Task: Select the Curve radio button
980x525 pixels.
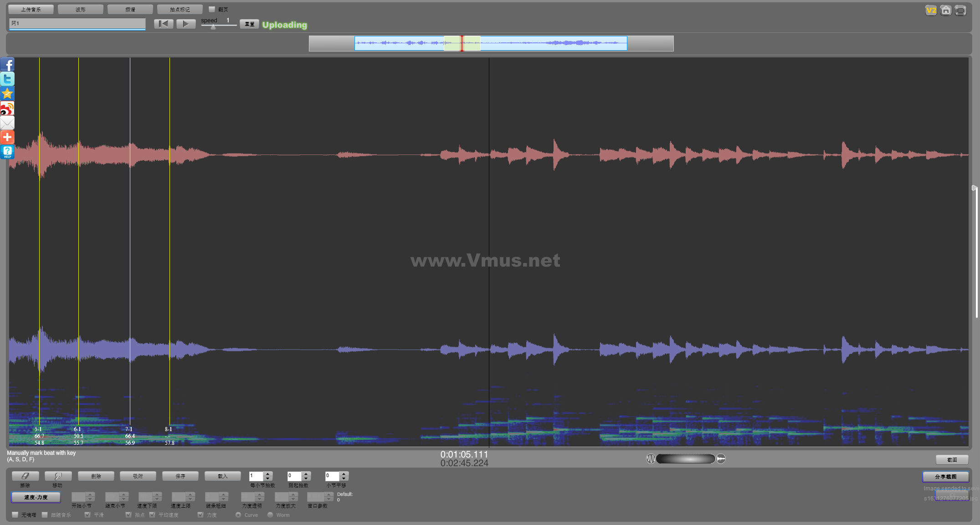Action: (x=238, y=515)
